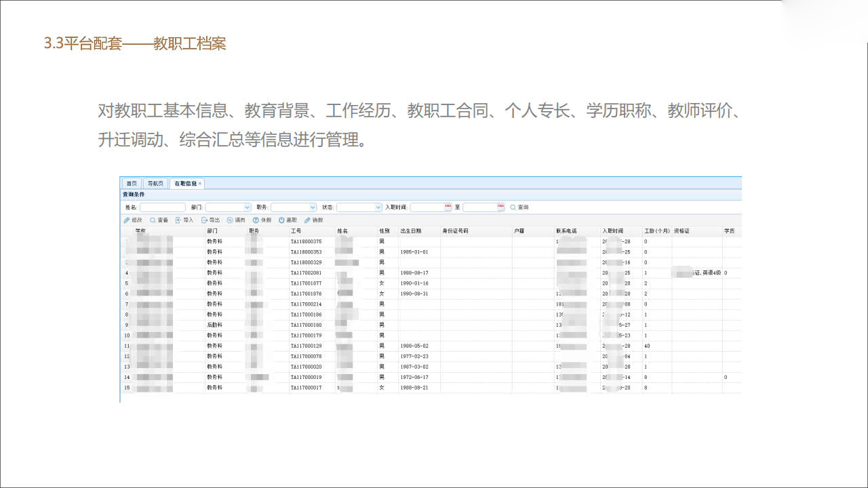Click the 休假 leave icon
Screen dimensions: 868x488
coord(256,220)
